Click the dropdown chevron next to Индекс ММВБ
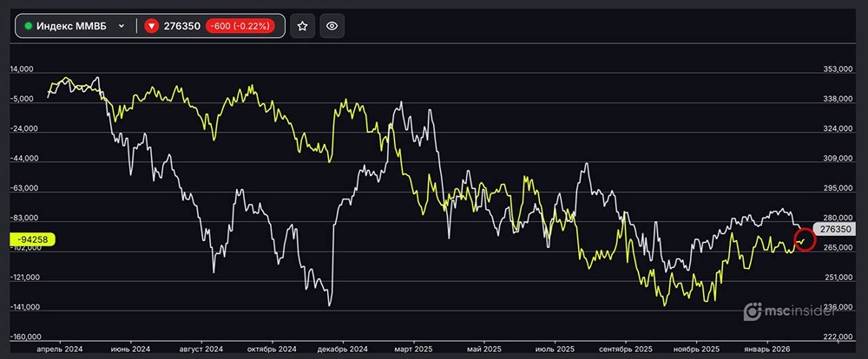This screenshot has height=359, width=868. point(122,26)
